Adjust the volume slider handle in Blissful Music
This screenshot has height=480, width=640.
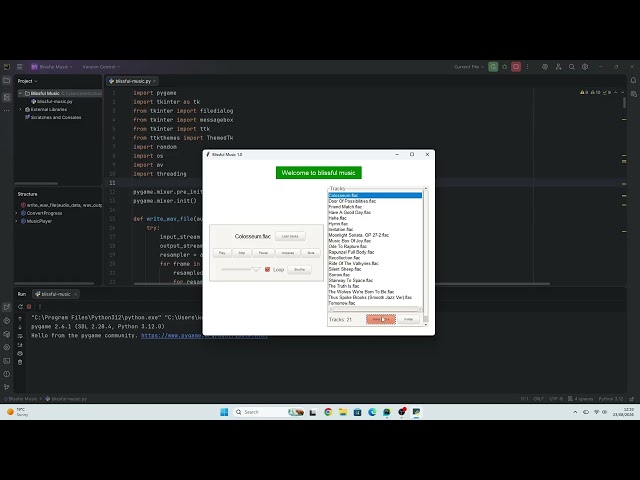click(256, 269)
